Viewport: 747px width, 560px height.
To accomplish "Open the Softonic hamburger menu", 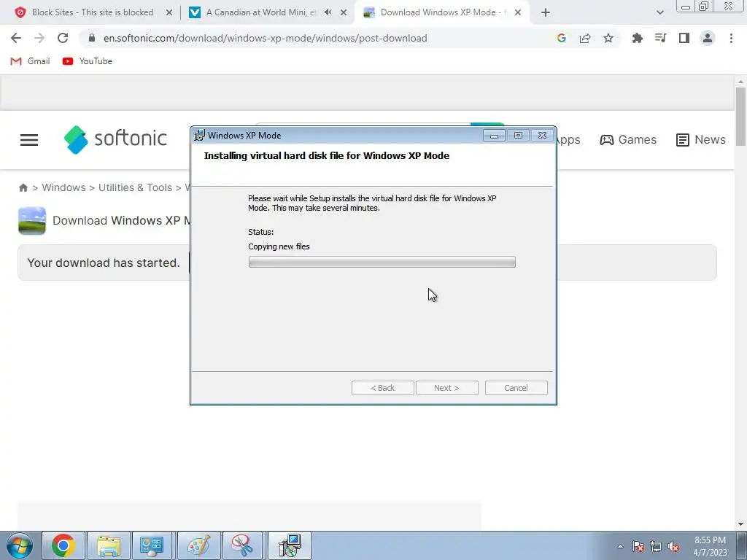I will (x=29, y=140).
